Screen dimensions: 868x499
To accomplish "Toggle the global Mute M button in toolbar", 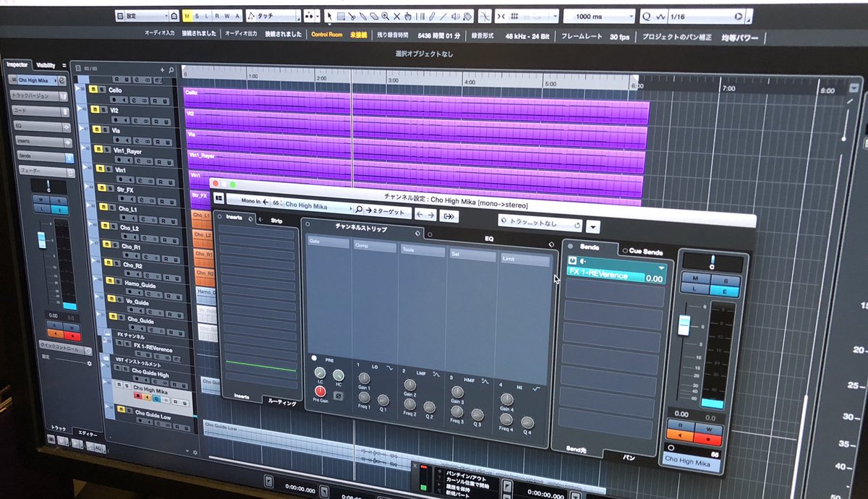I will [187, 16].
